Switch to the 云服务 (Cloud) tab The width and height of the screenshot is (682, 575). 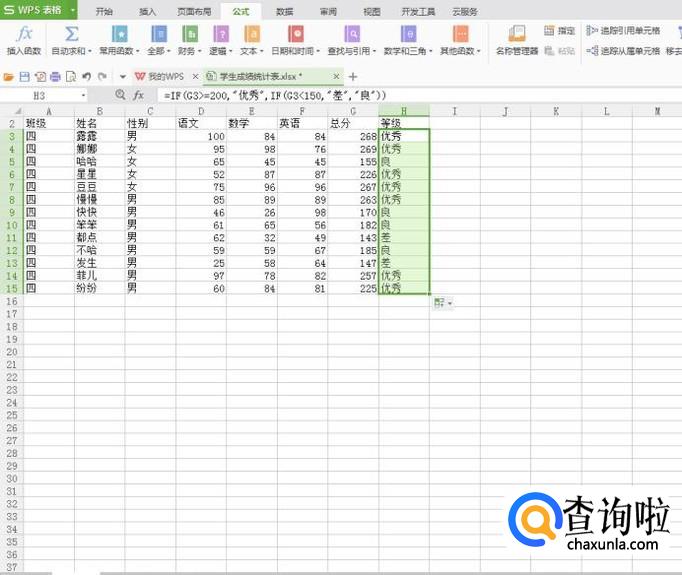point(465,12)
